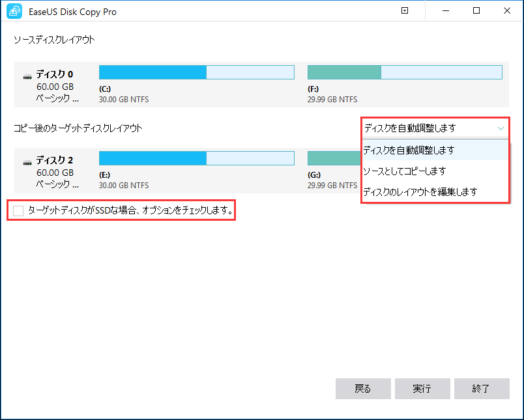Click the 実行 button
This screenshot has width=524, height=420.
(x=422, y=389)
